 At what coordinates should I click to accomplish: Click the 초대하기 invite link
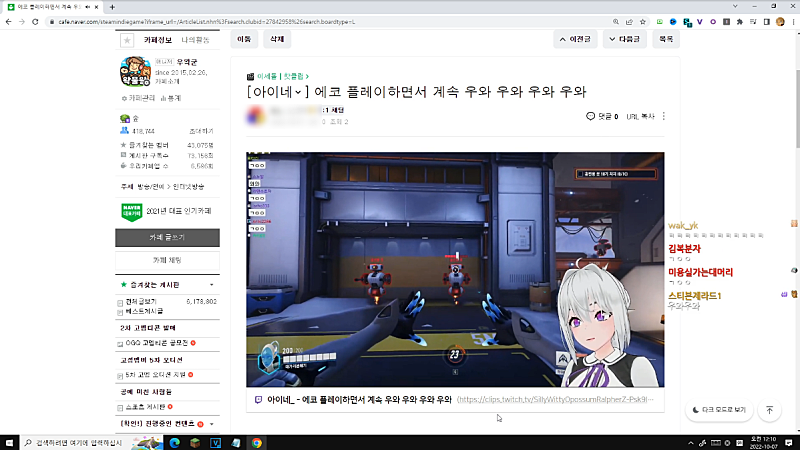coord(202,131)
